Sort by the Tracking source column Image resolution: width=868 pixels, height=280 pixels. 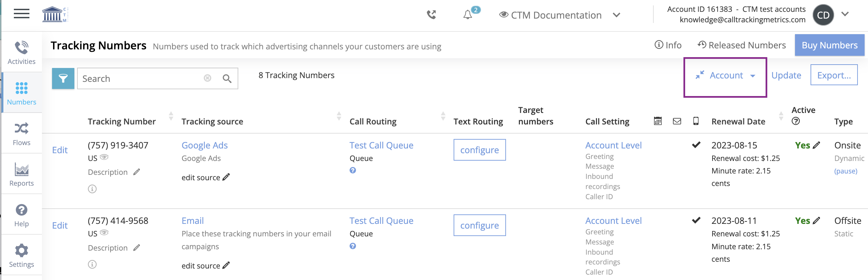tap(339, 116)
